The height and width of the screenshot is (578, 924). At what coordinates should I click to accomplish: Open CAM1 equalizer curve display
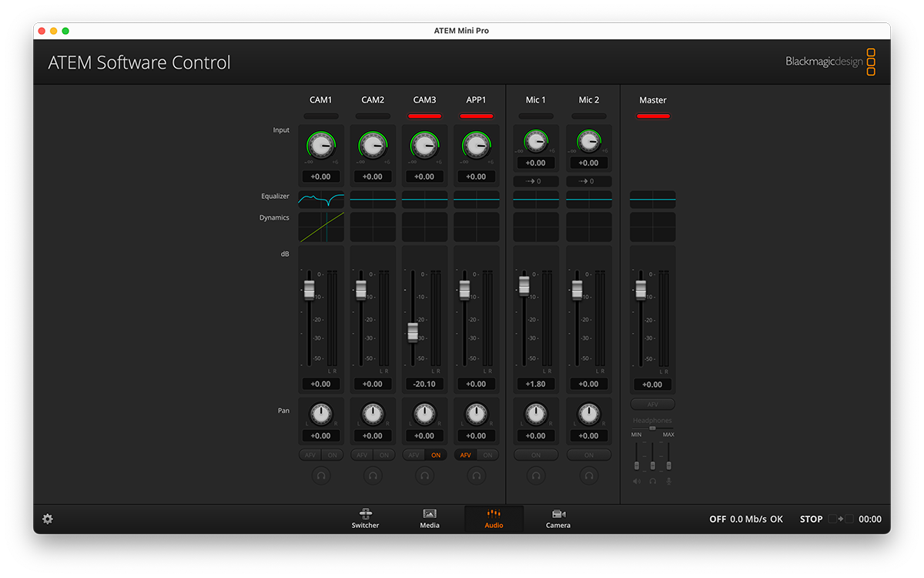coord(321,200)
